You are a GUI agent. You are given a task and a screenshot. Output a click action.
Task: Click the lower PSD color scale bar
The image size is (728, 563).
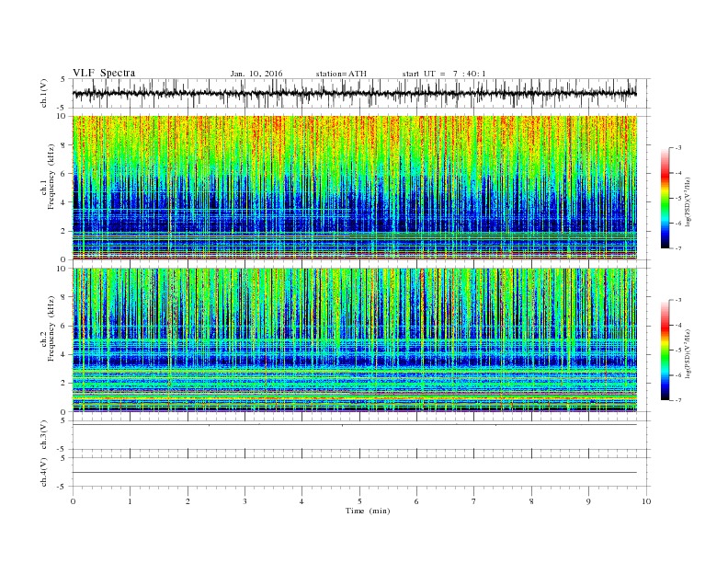(x=665, y=350)
